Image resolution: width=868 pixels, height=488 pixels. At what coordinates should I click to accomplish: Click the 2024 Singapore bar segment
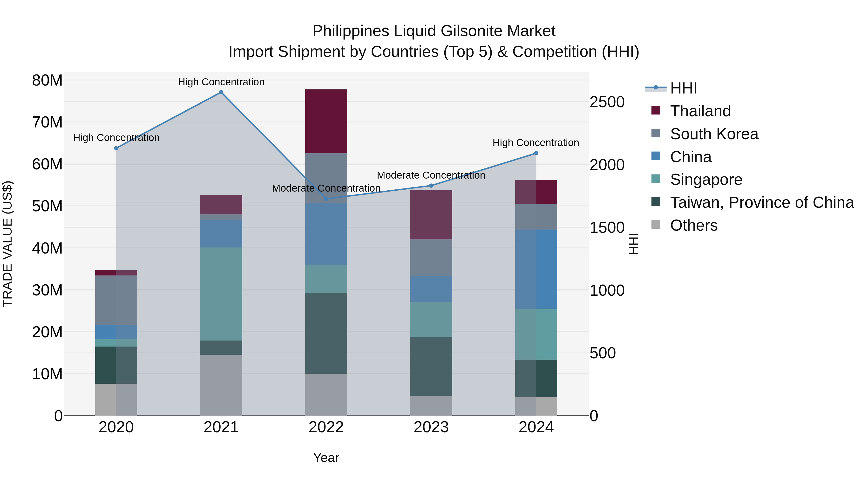536,334
